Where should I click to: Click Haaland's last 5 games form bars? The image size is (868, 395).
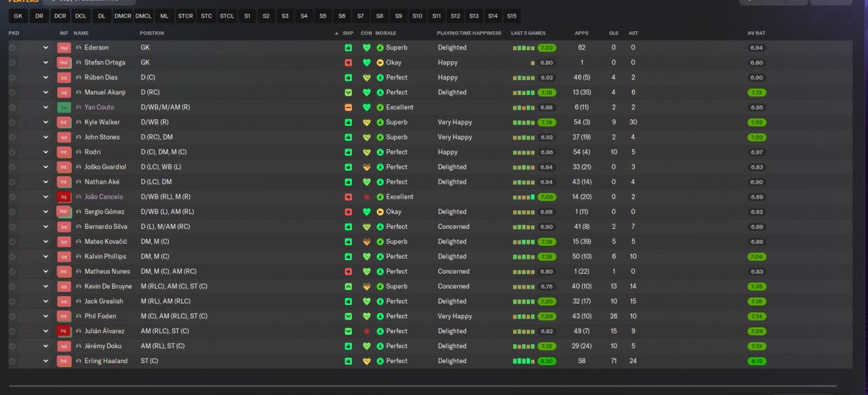tap(523, 361)
